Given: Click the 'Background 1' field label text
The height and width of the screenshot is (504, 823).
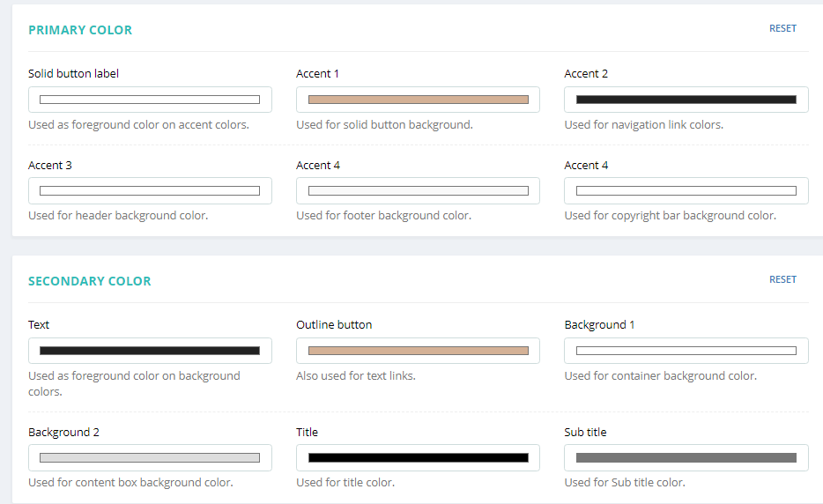Looking at the screenshot, I should pos(599,325).
